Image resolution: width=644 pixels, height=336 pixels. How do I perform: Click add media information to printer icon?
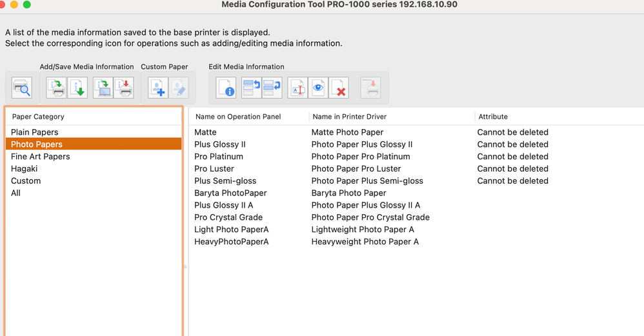coord(56,88)
